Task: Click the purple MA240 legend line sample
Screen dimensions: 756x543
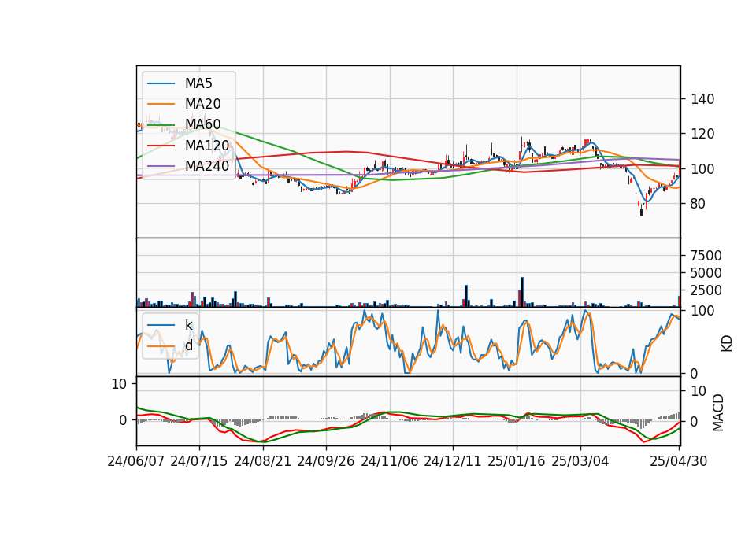Action: (x=161, y=166)
